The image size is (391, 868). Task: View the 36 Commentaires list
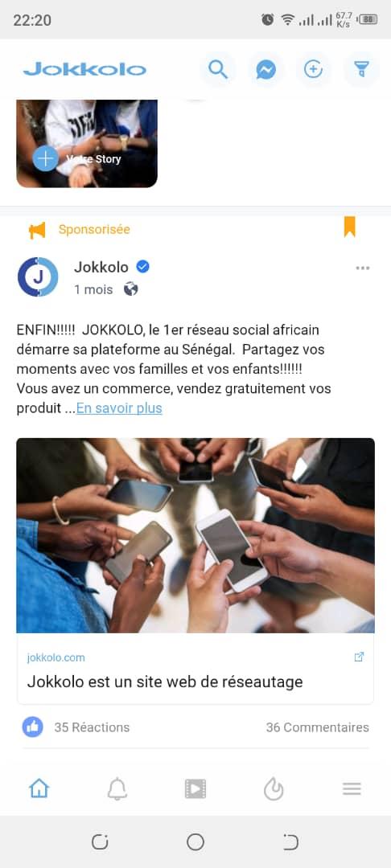(317, 727)
